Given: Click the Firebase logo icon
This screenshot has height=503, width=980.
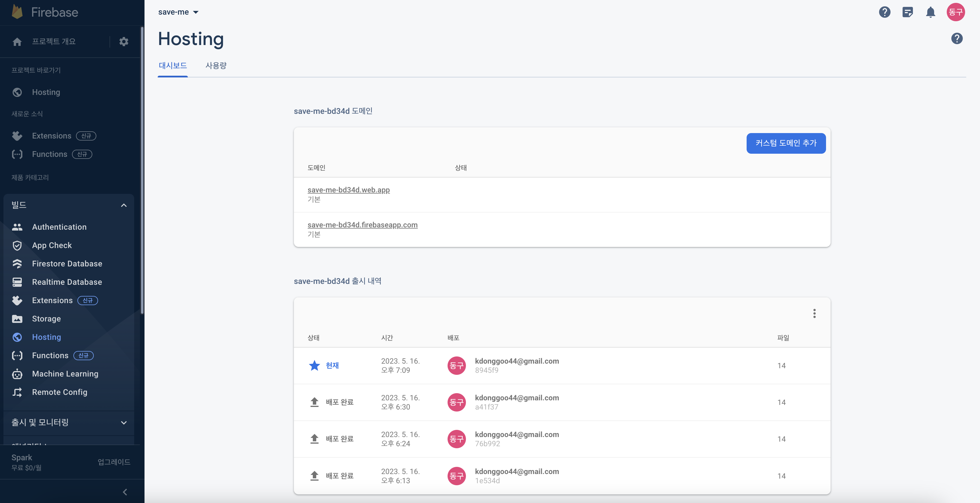Looking at the screenshot, I should click(17, 12).
